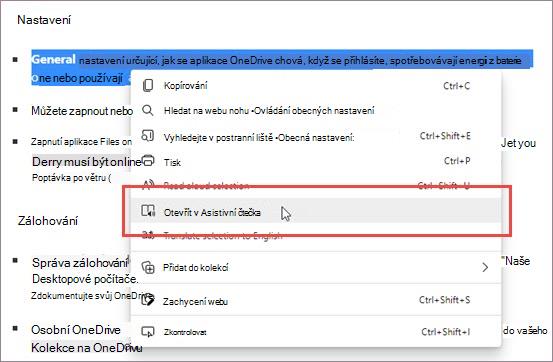Choose Zachycení webu from the menu
The image size is (553, 362).
pos(316,301)
